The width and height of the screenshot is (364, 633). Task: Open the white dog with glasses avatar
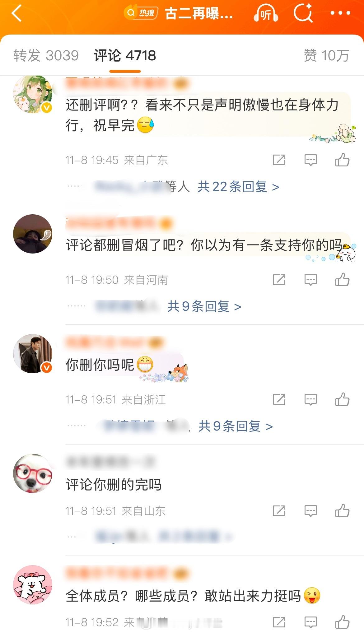tap(33, 473)
